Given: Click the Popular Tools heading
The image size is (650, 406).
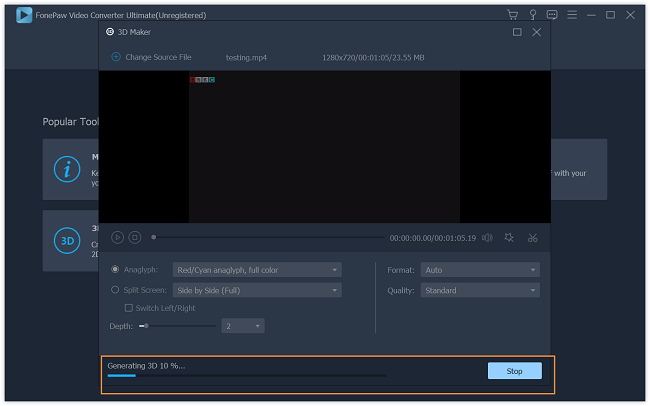Looking at the screenshot, I should coord(70,122).
